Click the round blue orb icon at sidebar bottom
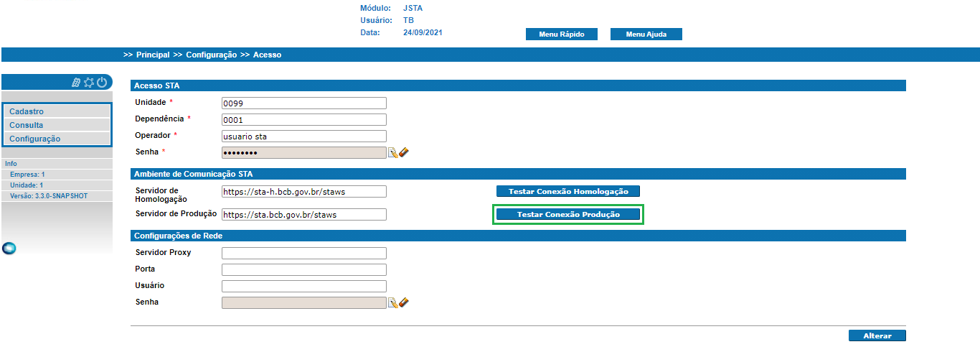 9,249
